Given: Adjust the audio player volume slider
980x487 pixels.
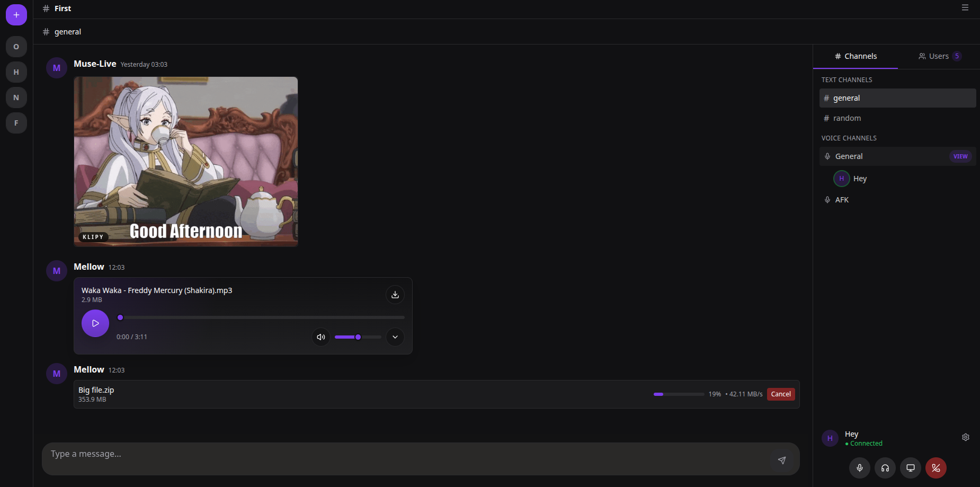Looking at the screenshot, I should [x=358, y=337].
